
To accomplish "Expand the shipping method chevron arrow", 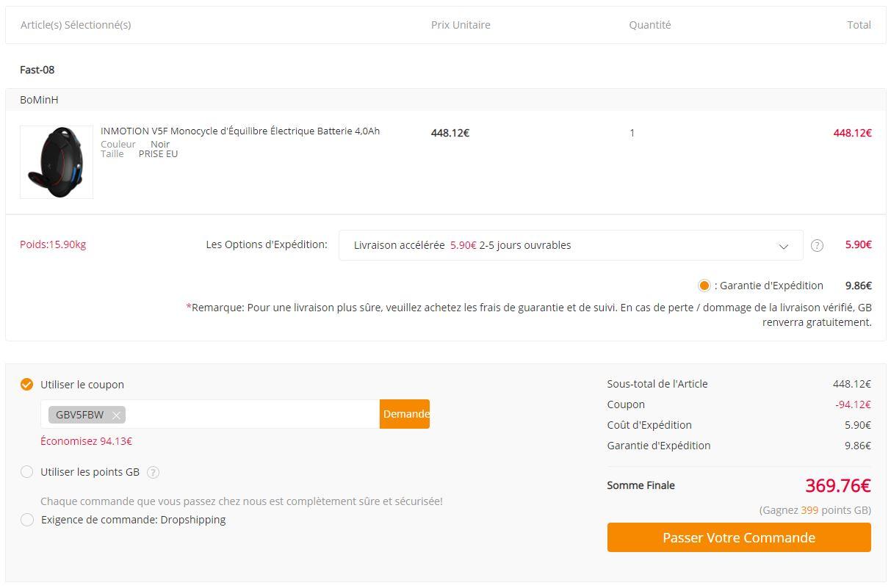I will coord(783,246).
